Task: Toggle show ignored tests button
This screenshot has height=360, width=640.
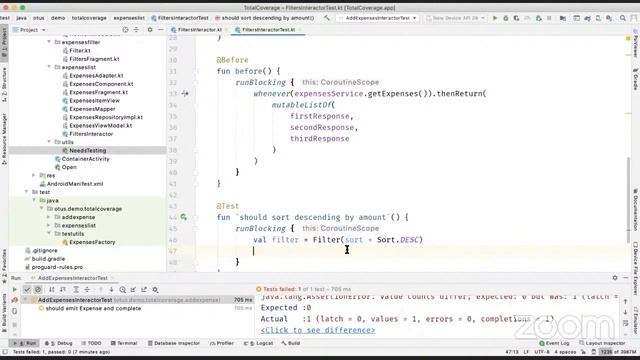Action: click(x=38, y=289)
